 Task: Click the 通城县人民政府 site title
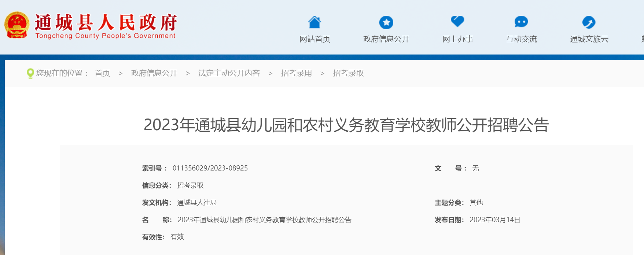point(106,22)
